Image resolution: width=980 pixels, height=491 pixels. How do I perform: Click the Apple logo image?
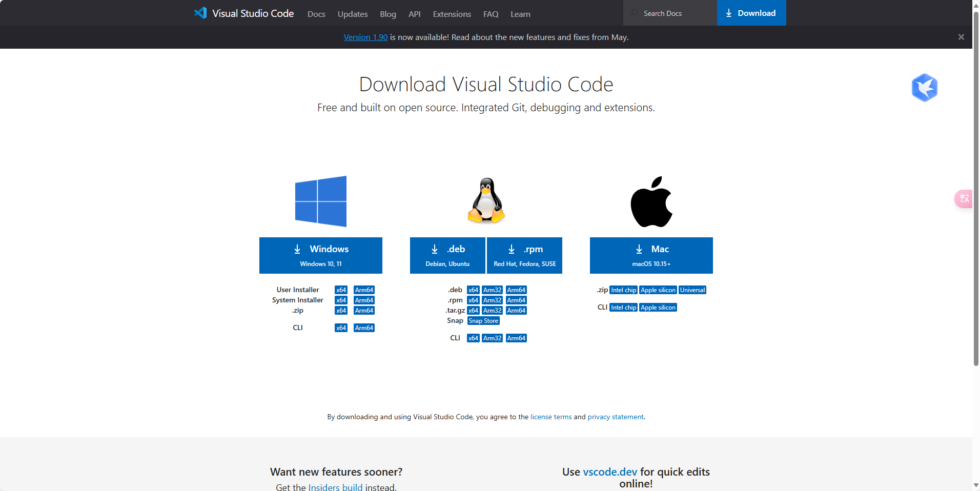[x=651, y=201]
